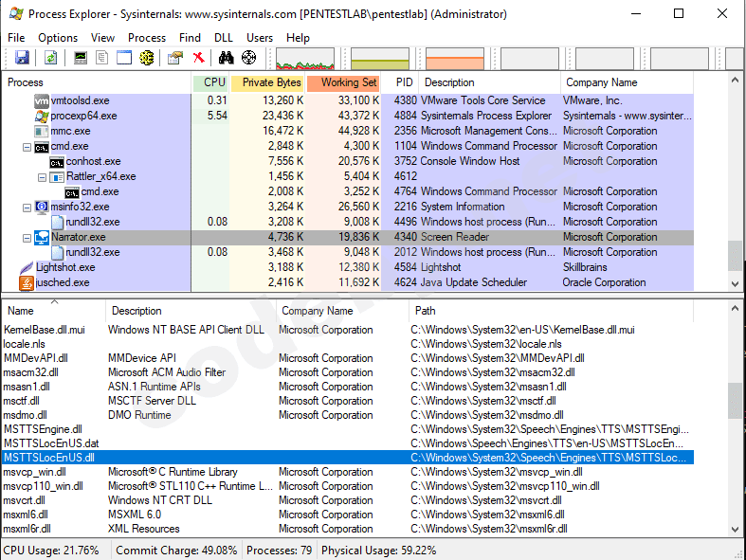This screenshot has height=560, width=746.
Task: Sort upper pane by Company Name header
Action: pyautogui.click(x=628, y=82)
